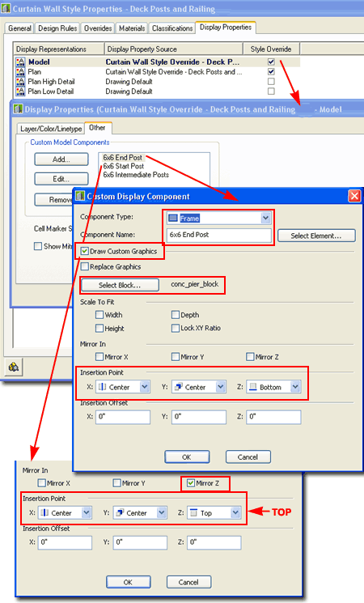Screen dimensions: 364x603
Task: Expand the Z insertion point Bottom dropdown
Action: click(x=294, y=387)
